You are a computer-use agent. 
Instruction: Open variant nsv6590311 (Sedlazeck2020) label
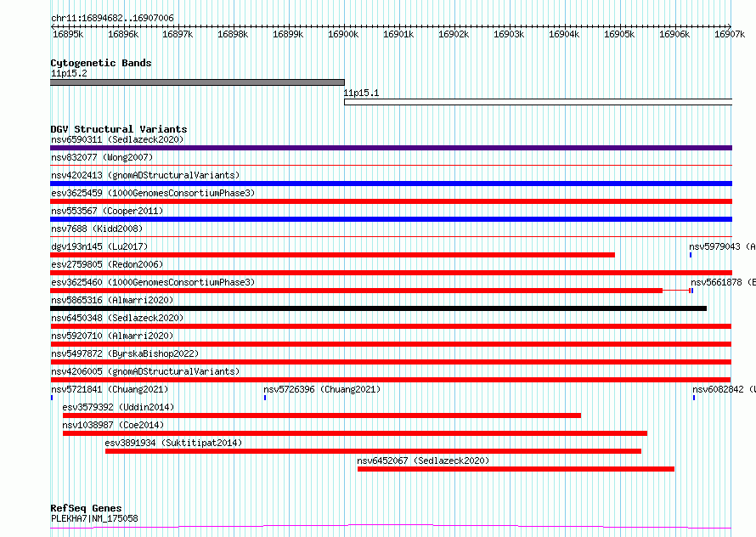click(117, 139)
